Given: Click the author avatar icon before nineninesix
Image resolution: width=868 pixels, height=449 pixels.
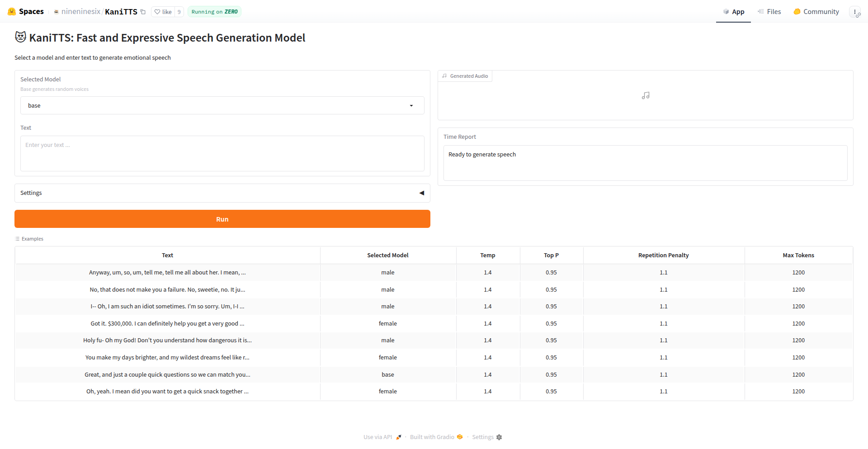Looking at the screenshot, I should (x=57, y=12).
